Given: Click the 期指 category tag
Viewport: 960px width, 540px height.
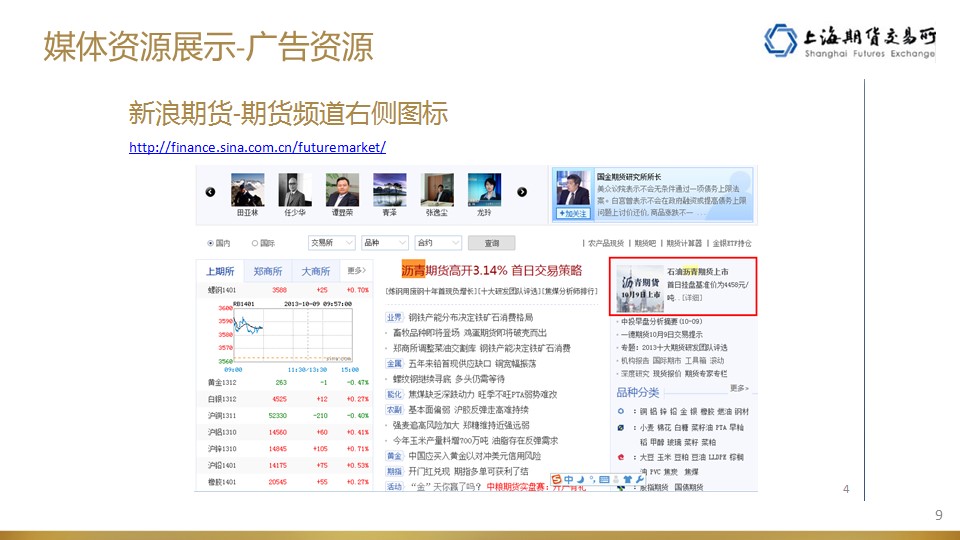Looking at the screenshot, I should tap(394, 471).
